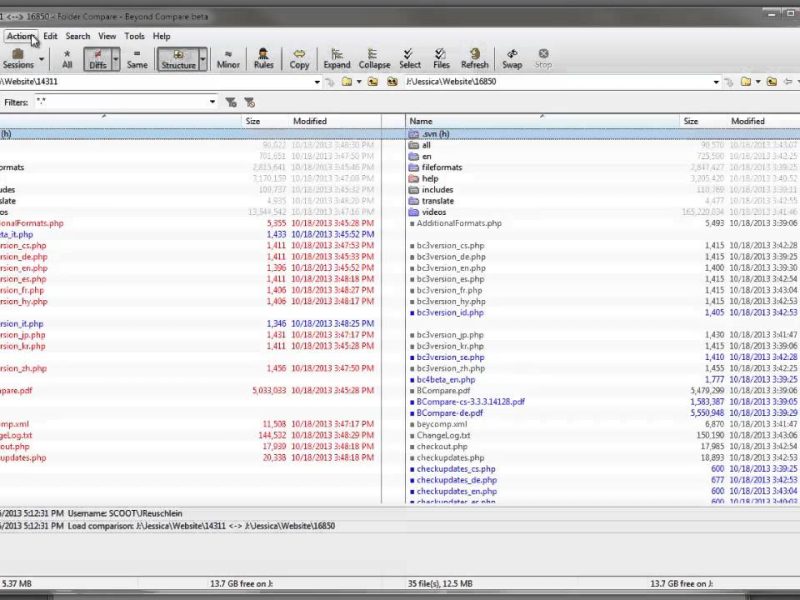
Task: Sort left pane by Size column
Action: pyautogui.click(x=264, y=121)
